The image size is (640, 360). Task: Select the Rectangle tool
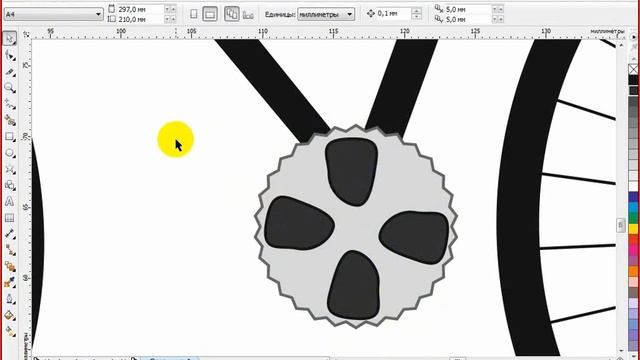point(10,137)
